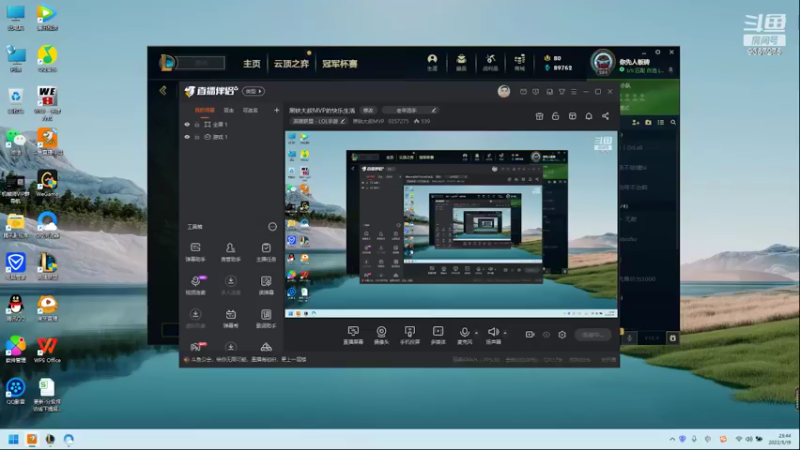
Task: Edit the stream tag pill with pencil icon
Action: click(410, 110)
